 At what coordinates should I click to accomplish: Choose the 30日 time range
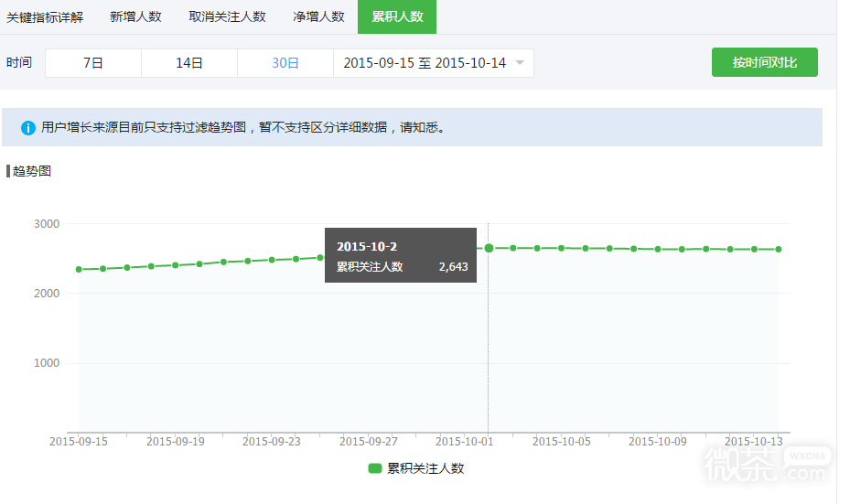285,63
